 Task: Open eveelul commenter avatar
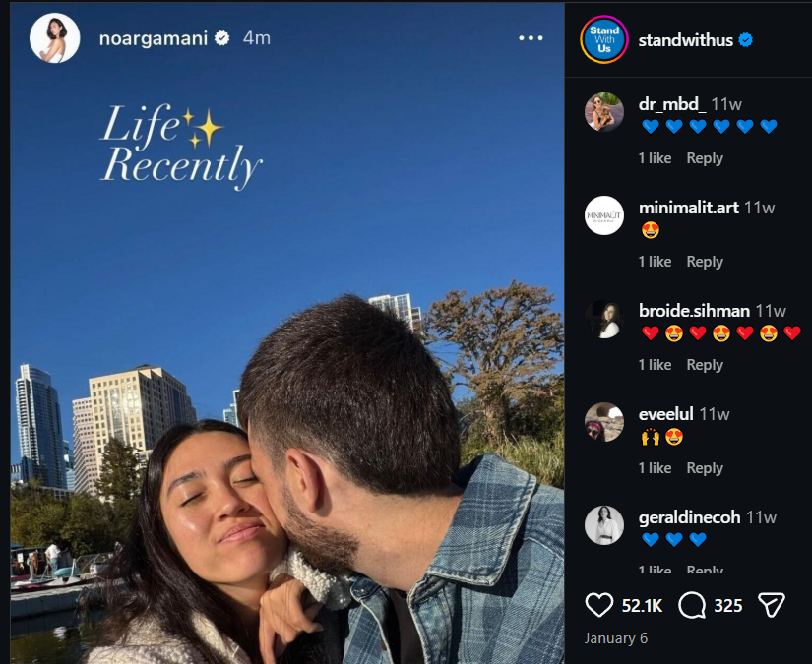click(604, 422)
